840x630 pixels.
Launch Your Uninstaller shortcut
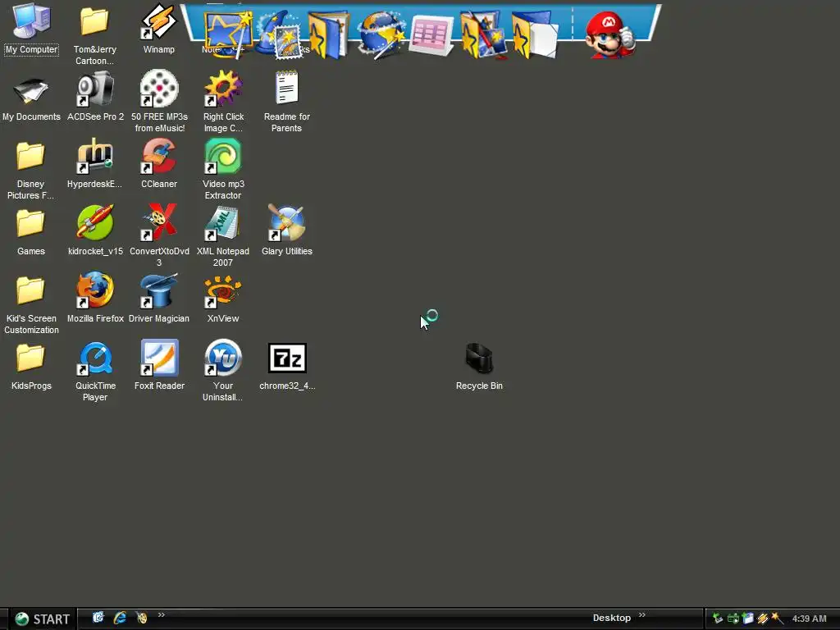click(x=223, y=370)
